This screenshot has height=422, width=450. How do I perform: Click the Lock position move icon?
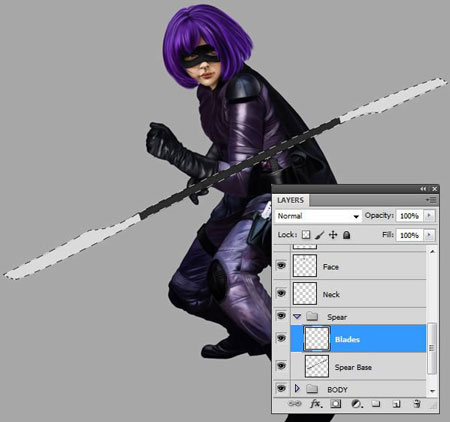[x=333, y=235]
